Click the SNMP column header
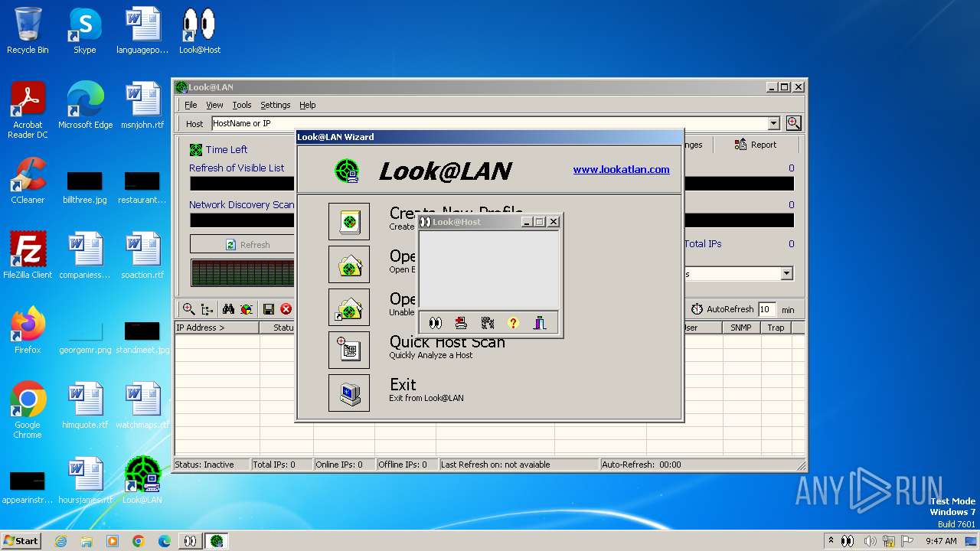Viewport: 980px width, 551px height. tap(741, 328)
